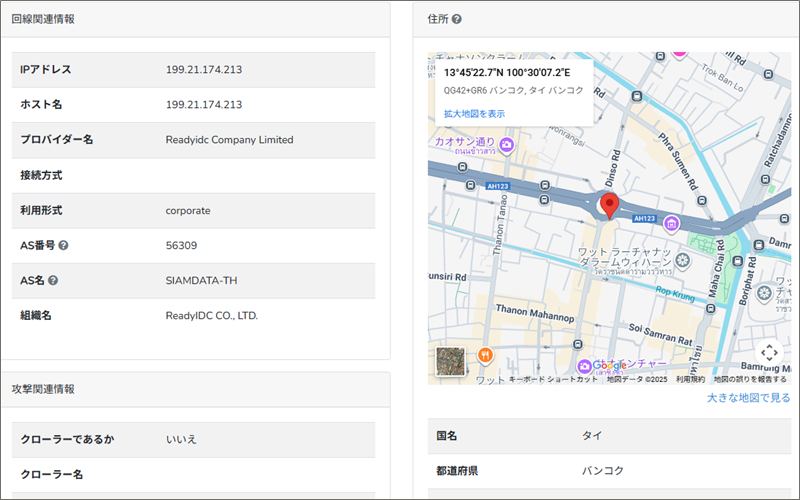800x500 pixels.
Task: Click the red location pin on map
Action: click(x=609, y=205)
